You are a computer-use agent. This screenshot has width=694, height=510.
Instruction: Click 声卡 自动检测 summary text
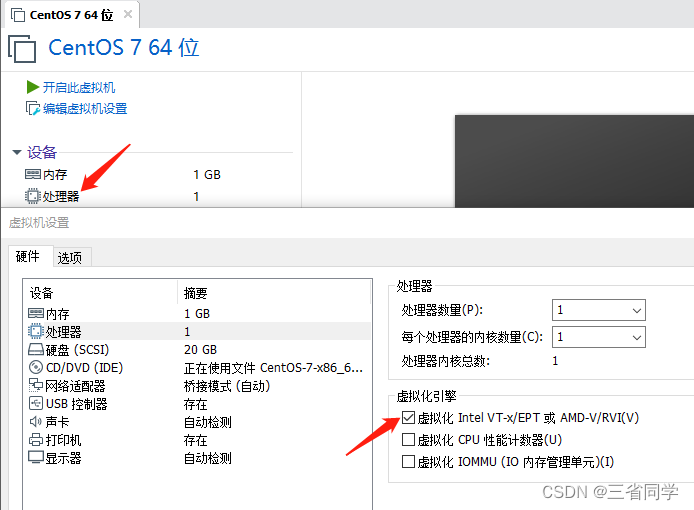point(208,422)
